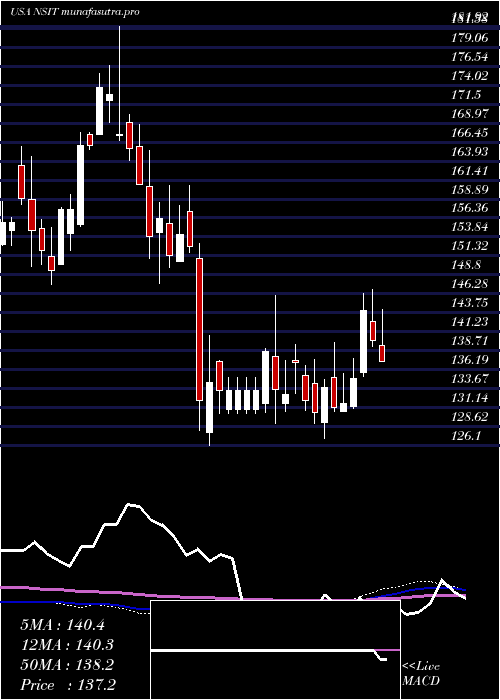Select the 148.8 price axis label
Image resolution: width=500 pixels, height=700 pixels.
pos(464,265)
